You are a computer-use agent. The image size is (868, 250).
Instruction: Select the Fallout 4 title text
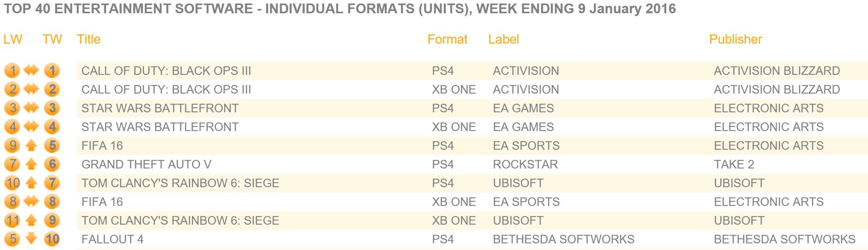coord(112,239)
